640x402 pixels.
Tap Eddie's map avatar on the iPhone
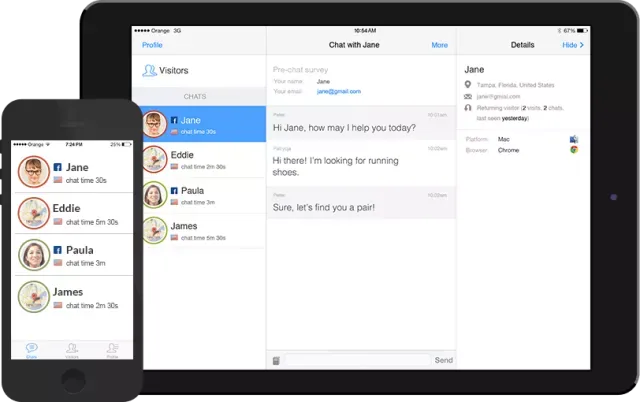point(33,213)
